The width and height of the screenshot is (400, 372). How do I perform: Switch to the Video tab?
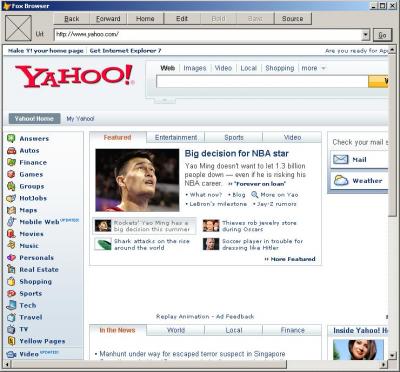tap(292, 137)
